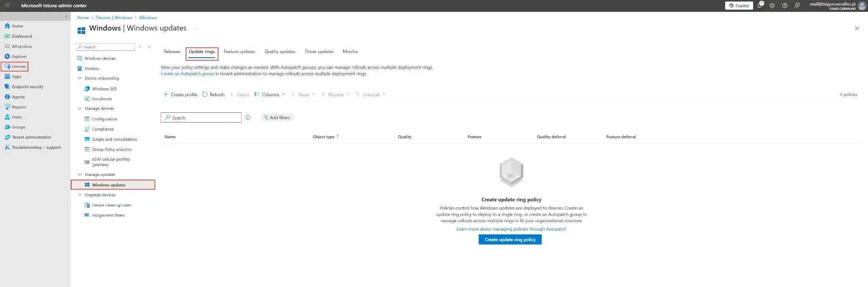The image size is (868, 287).
Task: Click the resource menu search box
Action: point(105,47)
